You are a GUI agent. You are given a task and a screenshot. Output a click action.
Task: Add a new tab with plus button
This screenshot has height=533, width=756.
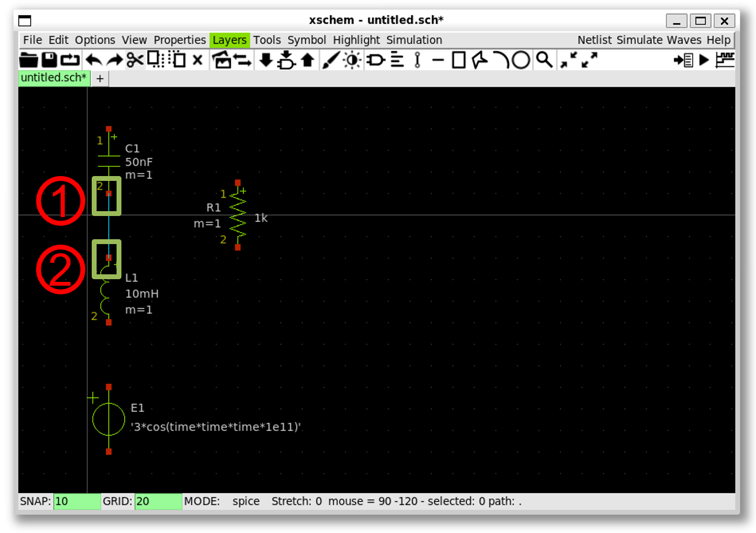click(100, 79)
